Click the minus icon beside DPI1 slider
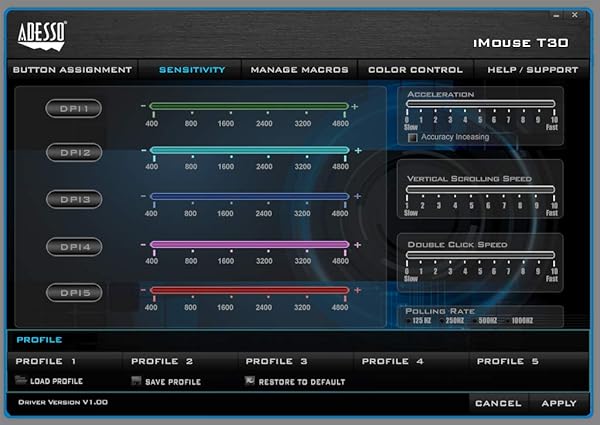Image resolution: width=600 pixels, height=425 pixels. (143, 106)
